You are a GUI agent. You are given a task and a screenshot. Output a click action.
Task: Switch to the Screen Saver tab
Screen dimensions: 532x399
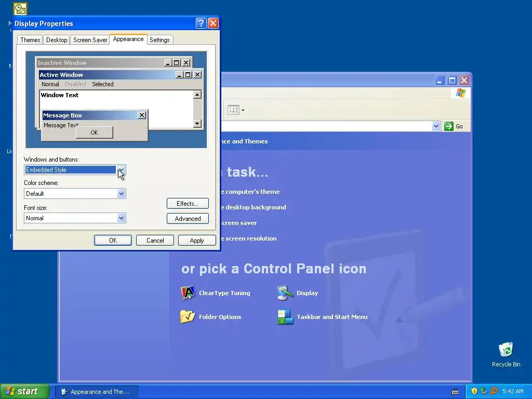(x=90, y=40)
